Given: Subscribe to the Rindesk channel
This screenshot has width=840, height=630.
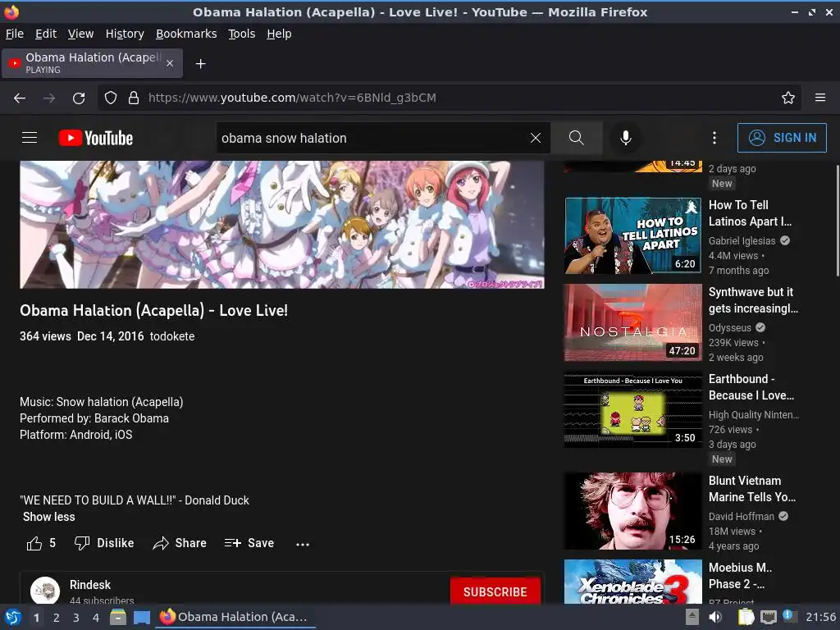Looking at the screenshot, I should [x=495, y=591].
